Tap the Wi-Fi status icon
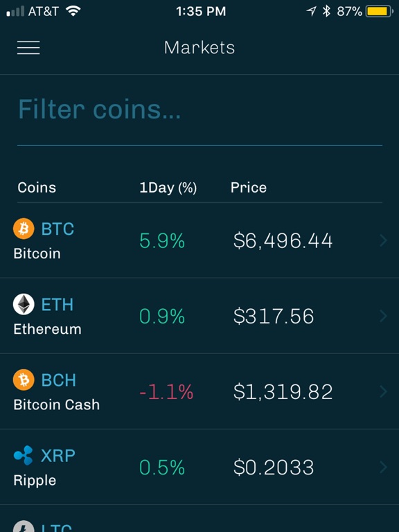Viewport: 399px width, 532px height. (73, 11)
